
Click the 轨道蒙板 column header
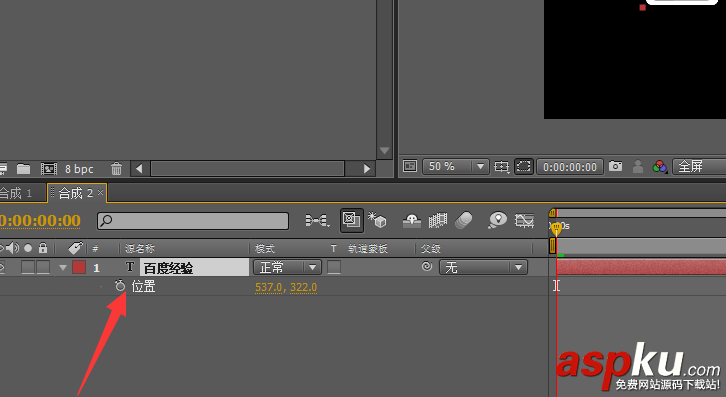pyautogui.click(x=368, y=249)
